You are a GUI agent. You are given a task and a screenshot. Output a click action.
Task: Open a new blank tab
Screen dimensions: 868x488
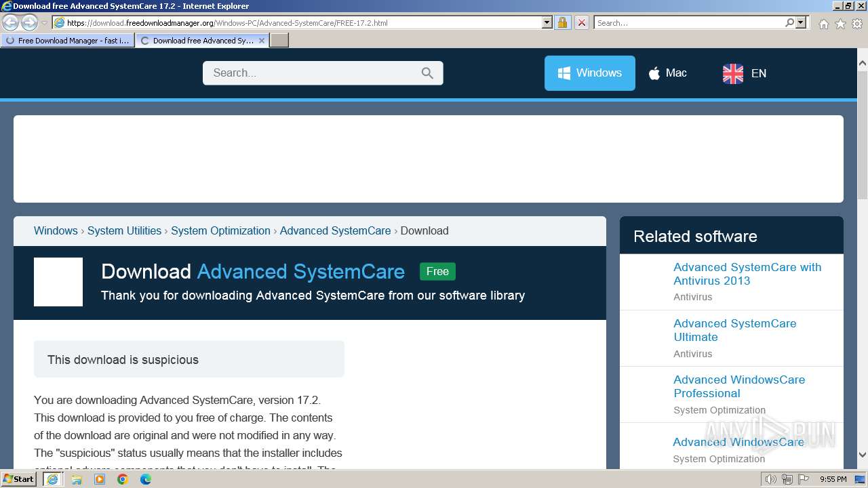click(279, 41)
